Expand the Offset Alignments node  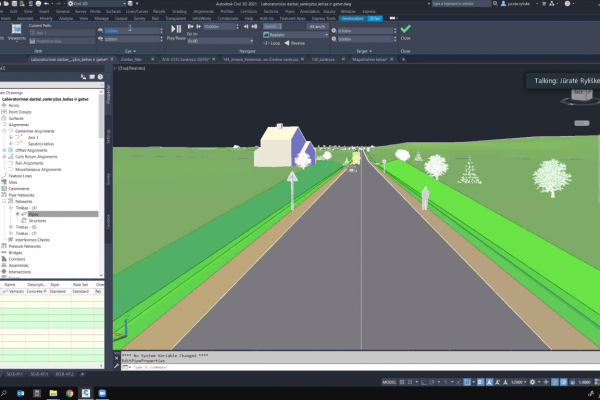(x=5, y=150)
